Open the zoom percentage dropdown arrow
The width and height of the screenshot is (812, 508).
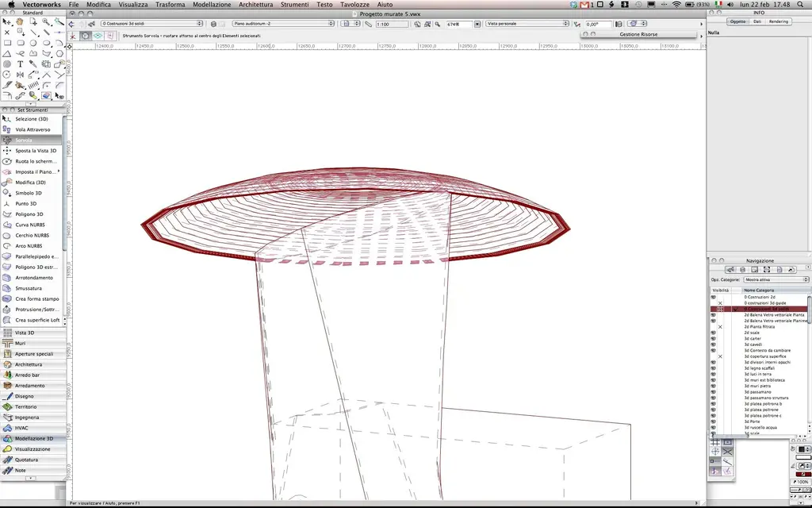click(477, 24)
